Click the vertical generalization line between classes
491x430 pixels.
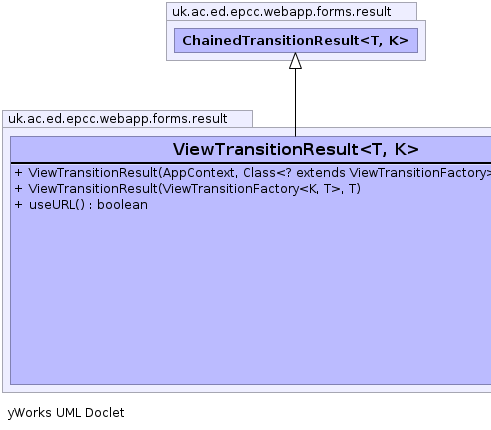click(295, 102)
